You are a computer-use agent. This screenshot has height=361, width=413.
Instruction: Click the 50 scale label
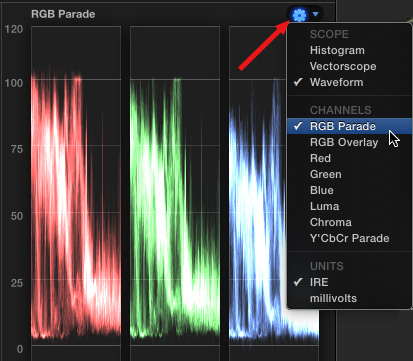[17, 216]
